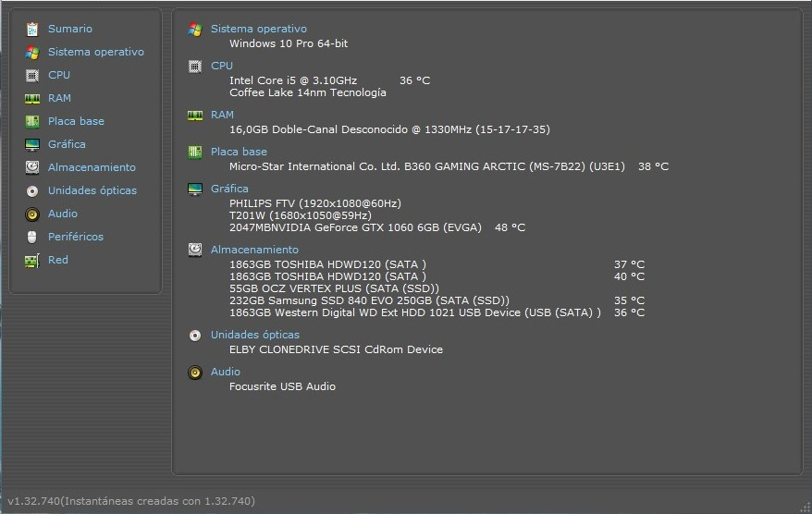Image resolution: width=812 pixels, height=514 pixels.
Task: Click the Audio heading in summary panel
Action: click(x=226, y=372)
